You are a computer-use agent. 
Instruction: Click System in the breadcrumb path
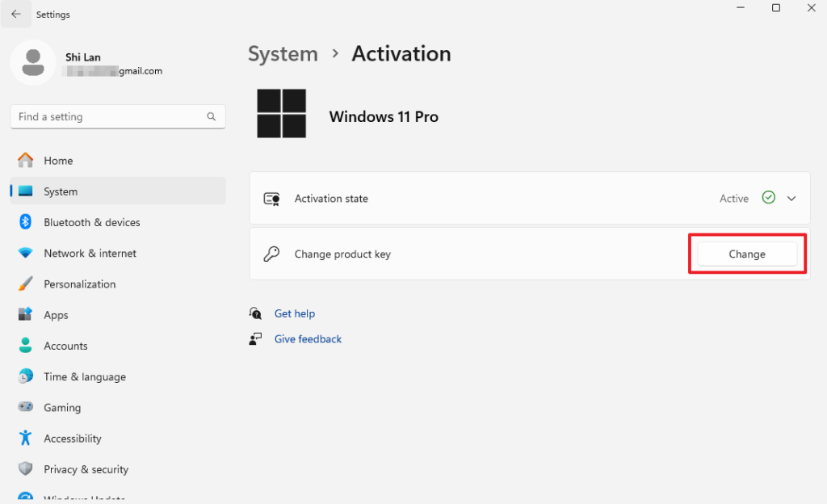(x=283, y=53)
